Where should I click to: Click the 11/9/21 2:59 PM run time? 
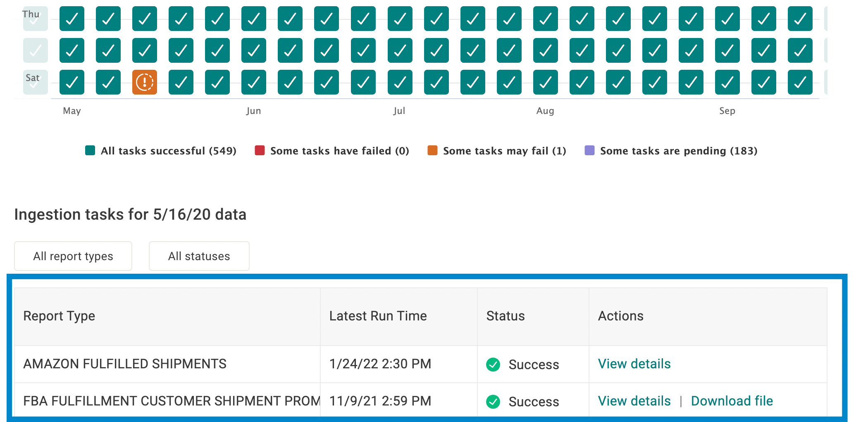point(380,401)
